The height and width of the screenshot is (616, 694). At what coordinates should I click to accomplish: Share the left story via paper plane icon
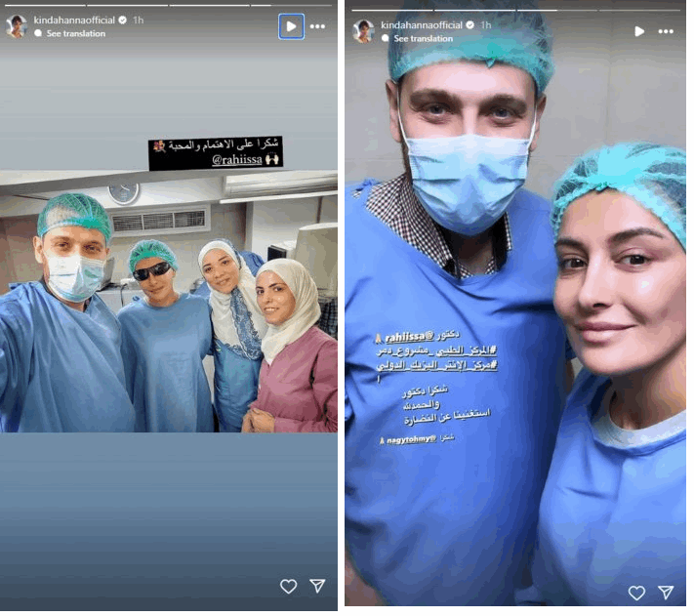point(317,586)
